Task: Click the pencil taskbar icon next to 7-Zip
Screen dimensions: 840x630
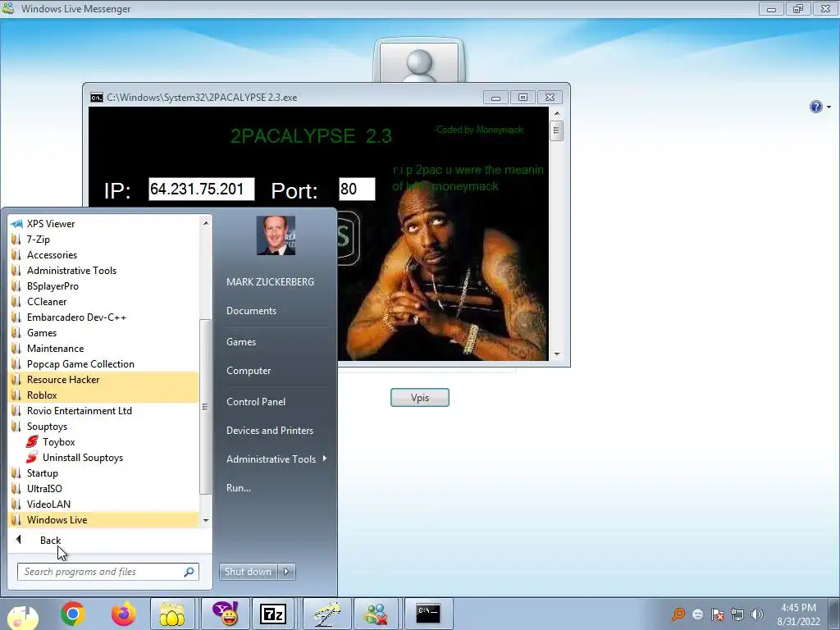Action: pos(327,614)
